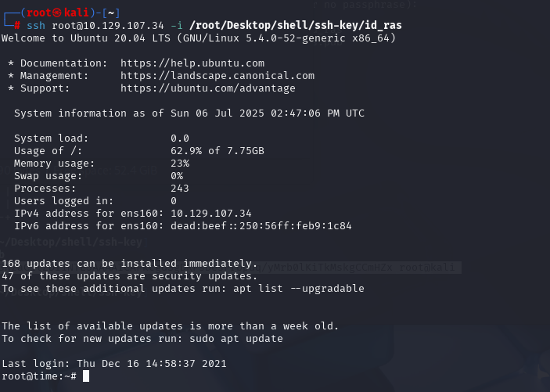Click the root@time:~# remote prompt

(x=39, y=376)
